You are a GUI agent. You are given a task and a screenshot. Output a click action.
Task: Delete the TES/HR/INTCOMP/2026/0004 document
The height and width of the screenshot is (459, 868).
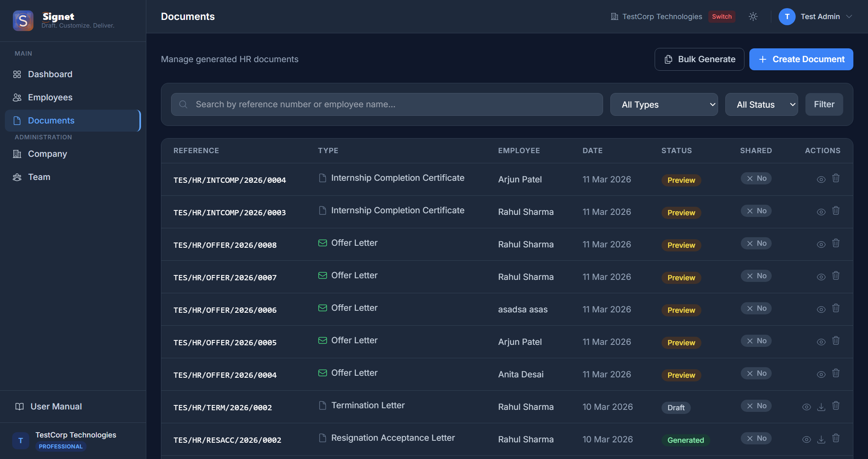[836, 178]
